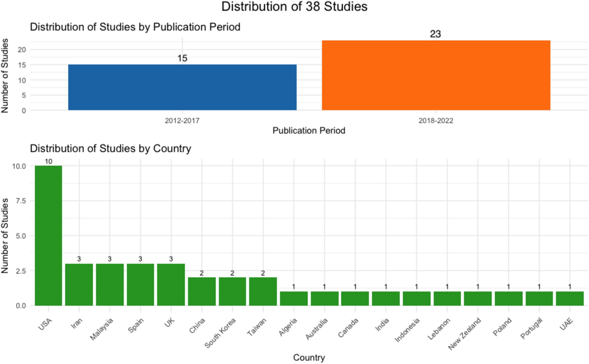The image size is (589, 364).
Task: Click the "New Zealand" axis label
Action: point(465,334)
